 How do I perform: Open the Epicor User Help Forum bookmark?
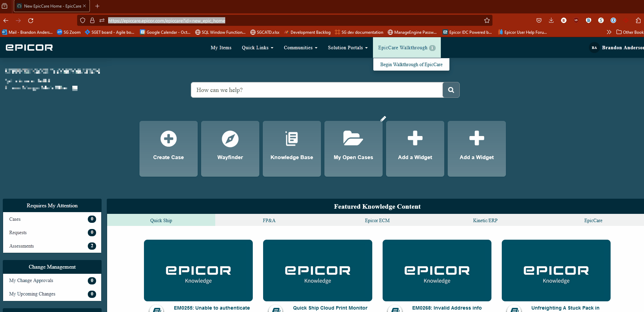(x=522, y=32)
